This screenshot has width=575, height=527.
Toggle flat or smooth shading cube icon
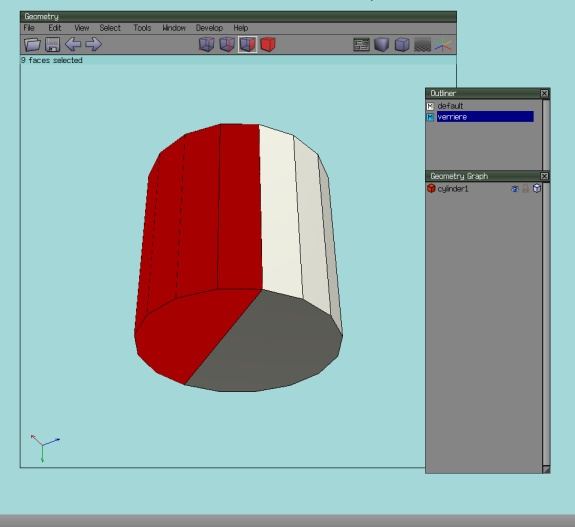click(x=382, y=45)
